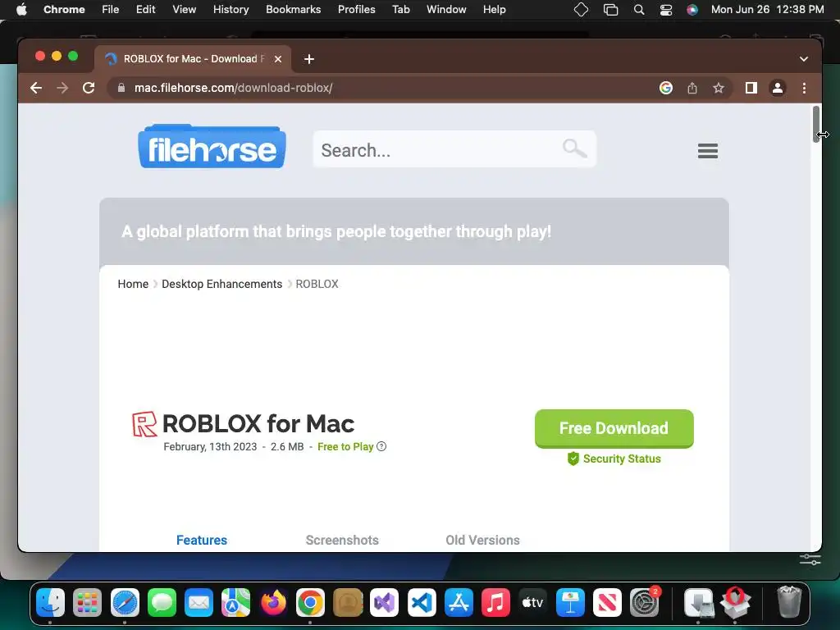The height and width of the screenshot is (630, 840).
Task: Open the hamburger site menu
Action: tap(708, 151)
